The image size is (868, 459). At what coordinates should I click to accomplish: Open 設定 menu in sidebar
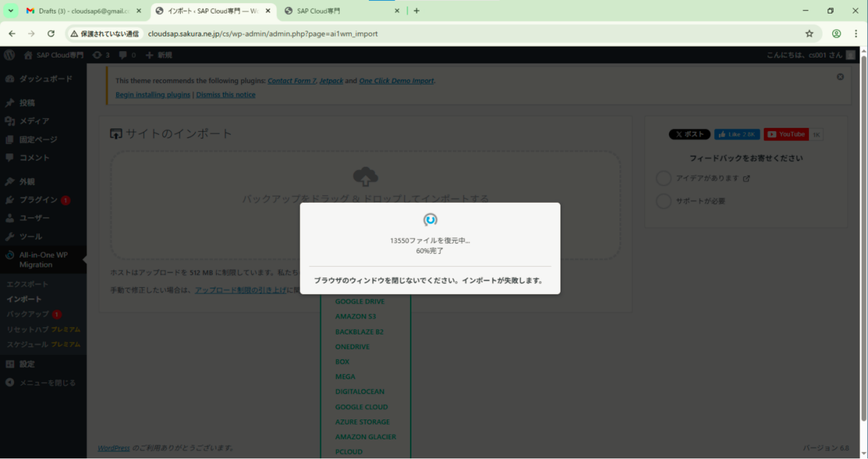[43, 364]
